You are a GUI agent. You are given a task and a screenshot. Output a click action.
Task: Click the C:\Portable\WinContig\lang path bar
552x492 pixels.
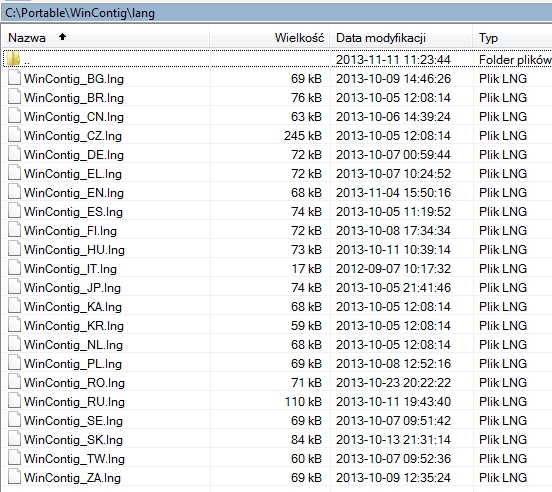tap(276, 13)
